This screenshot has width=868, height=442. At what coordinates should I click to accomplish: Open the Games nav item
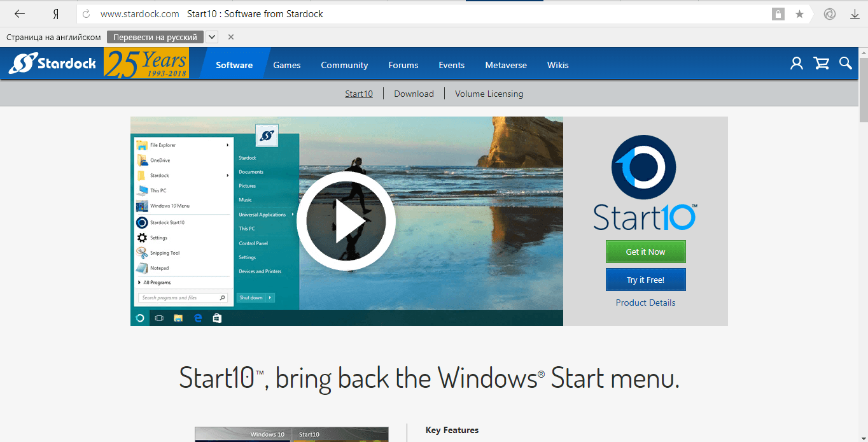pos(287,65)
